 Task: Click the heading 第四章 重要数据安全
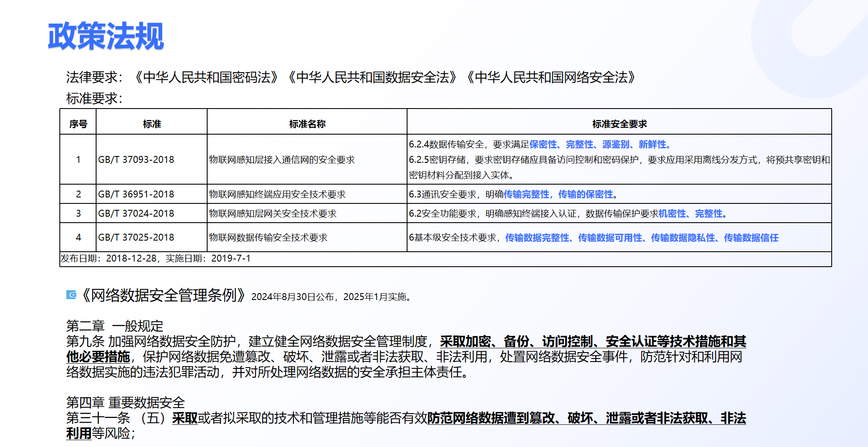point(125,403)
